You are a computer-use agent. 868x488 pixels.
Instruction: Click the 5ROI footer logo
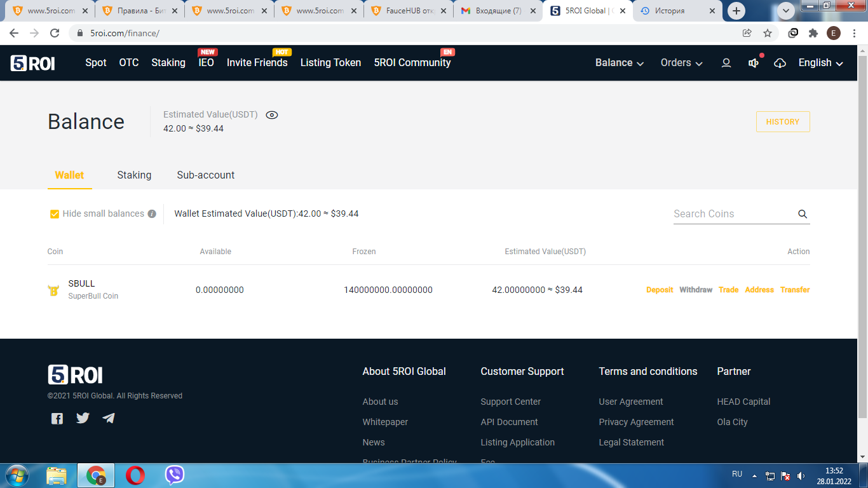[75, 375]
